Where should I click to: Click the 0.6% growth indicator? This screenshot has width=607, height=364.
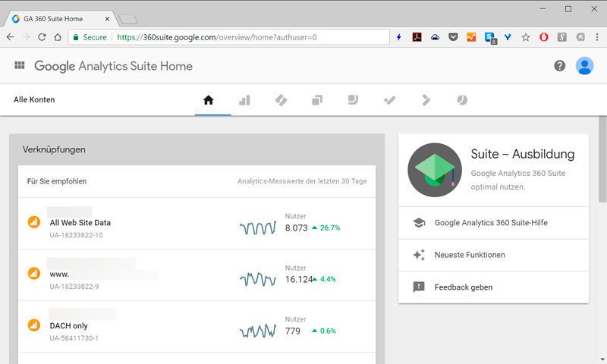click(x=324, y=331)
